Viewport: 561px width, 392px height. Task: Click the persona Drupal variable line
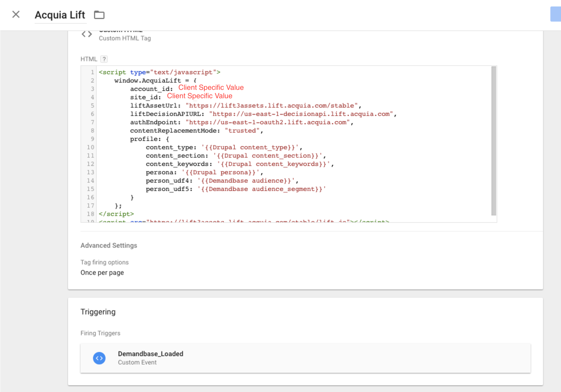[x=204, y=173]
